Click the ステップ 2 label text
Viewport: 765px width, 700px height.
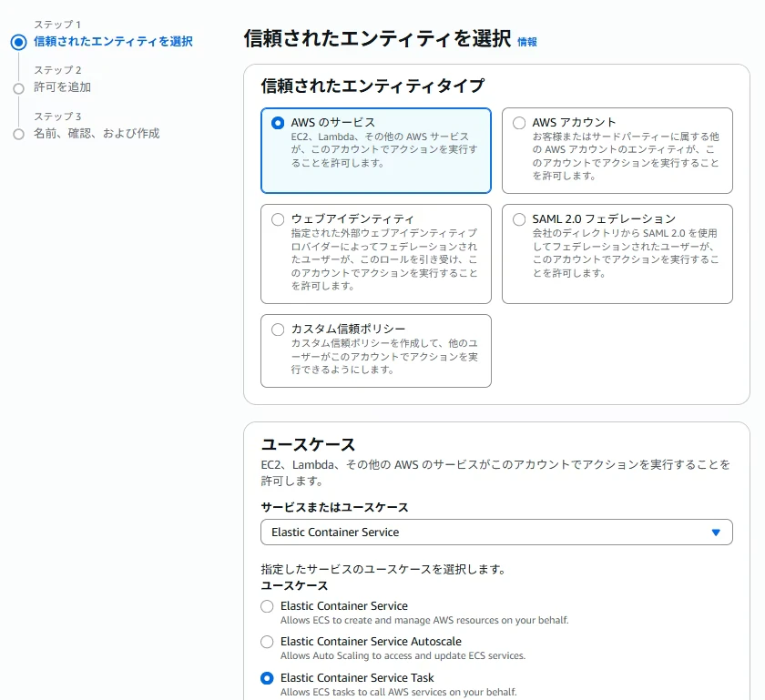point(57,70)
